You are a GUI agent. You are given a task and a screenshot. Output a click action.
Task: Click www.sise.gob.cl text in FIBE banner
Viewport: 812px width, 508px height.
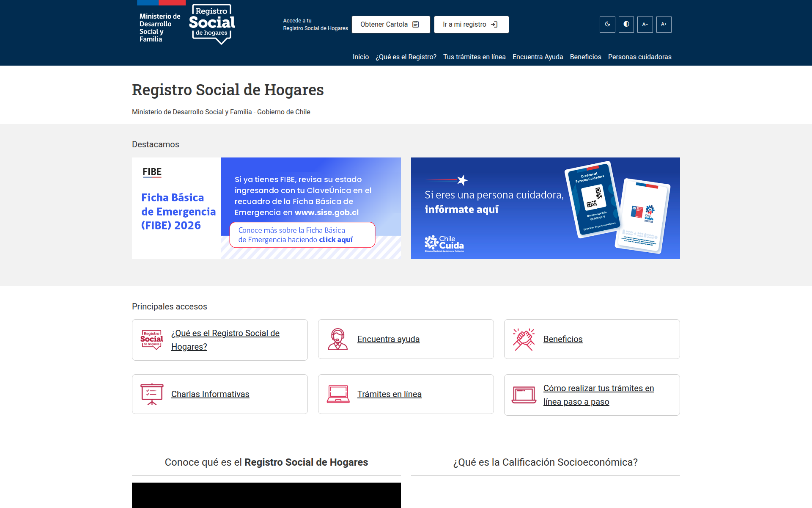click(326, 213)
